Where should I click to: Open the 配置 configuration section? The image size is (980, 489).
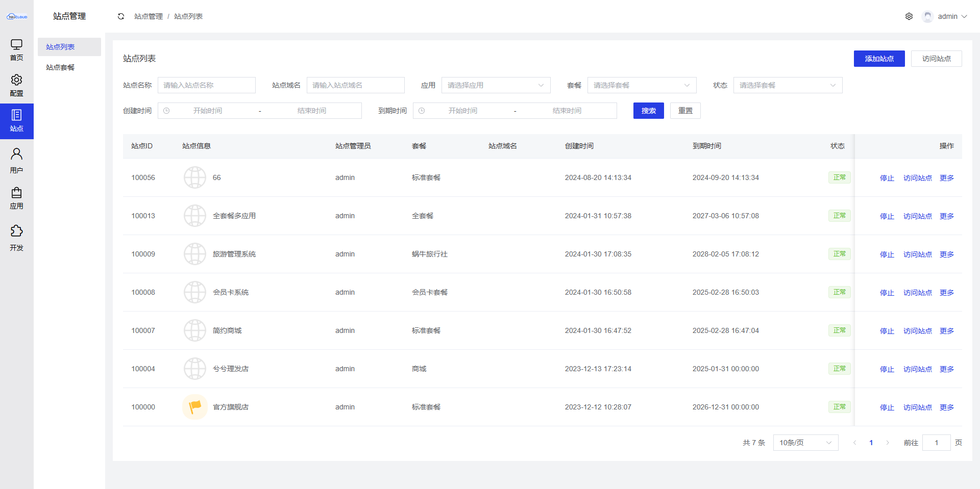click(x=16, y=86)
